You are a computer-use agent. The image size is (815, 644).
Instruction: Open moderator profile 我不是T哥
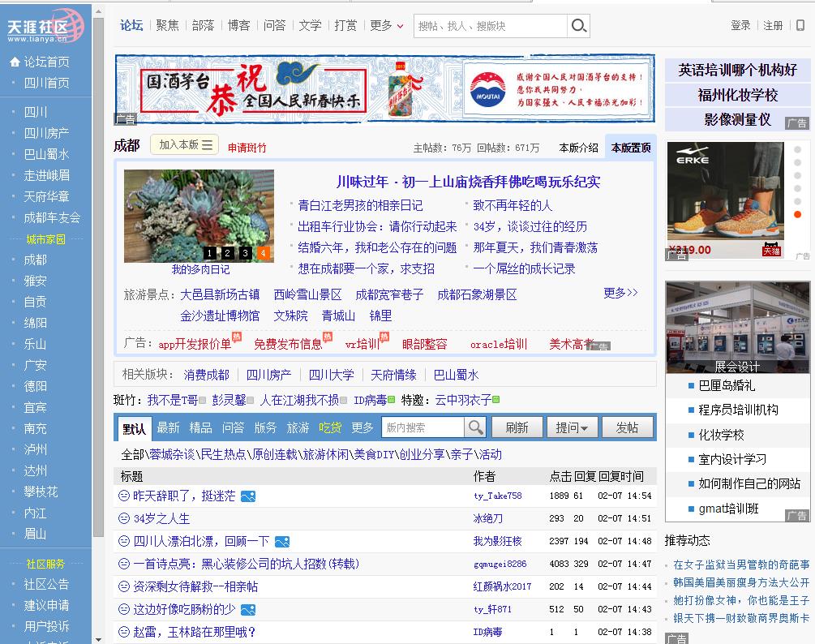pos(173,400)
